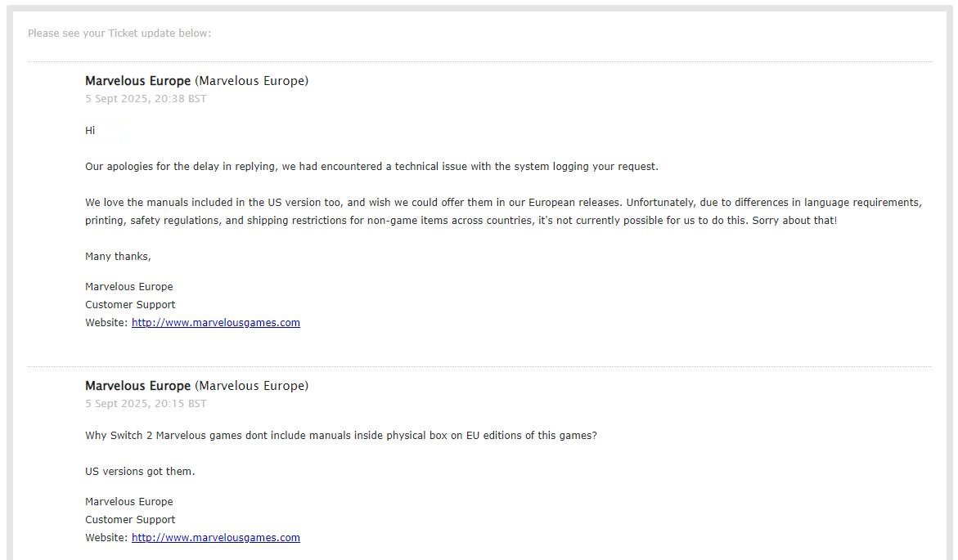This screenshot has height=560, width=958.
Task: Open marvelousgames.com link in the 20:15 message
Action: click(x=216, y=537)
